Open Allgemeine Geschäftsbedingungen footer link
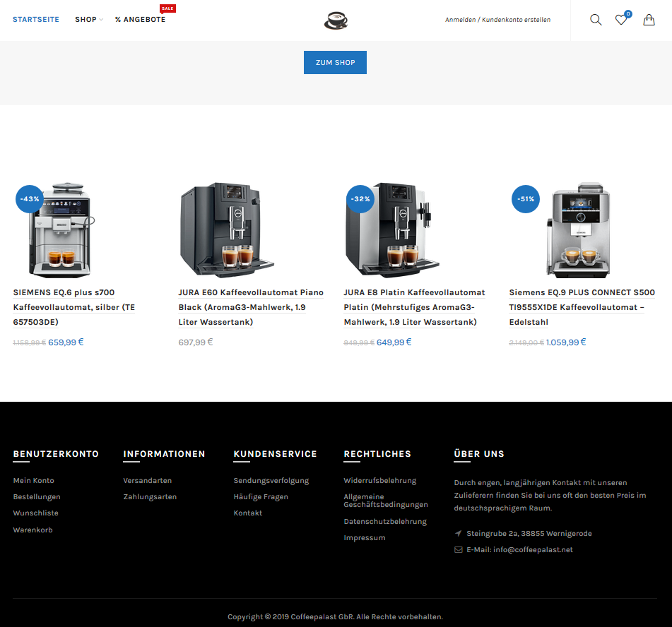This screenshot has width=672, height=627. click(386, 501)
